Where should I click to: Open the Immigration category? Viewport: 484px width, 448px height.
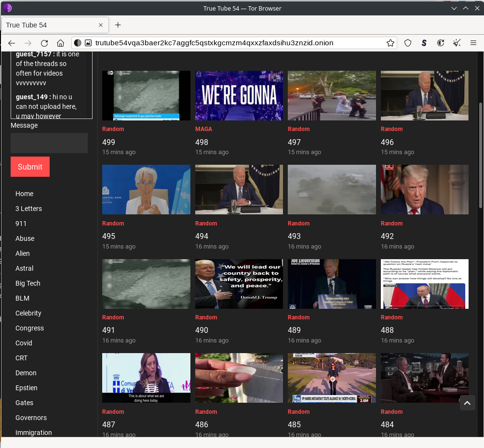(x=34, y=433)
